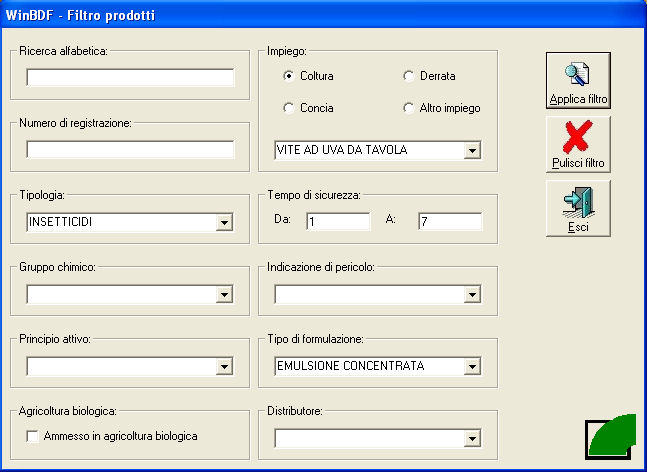The image size is (647, 472).
Task: Expand the Distributore dropdown
Action: (x=472, y=439)
